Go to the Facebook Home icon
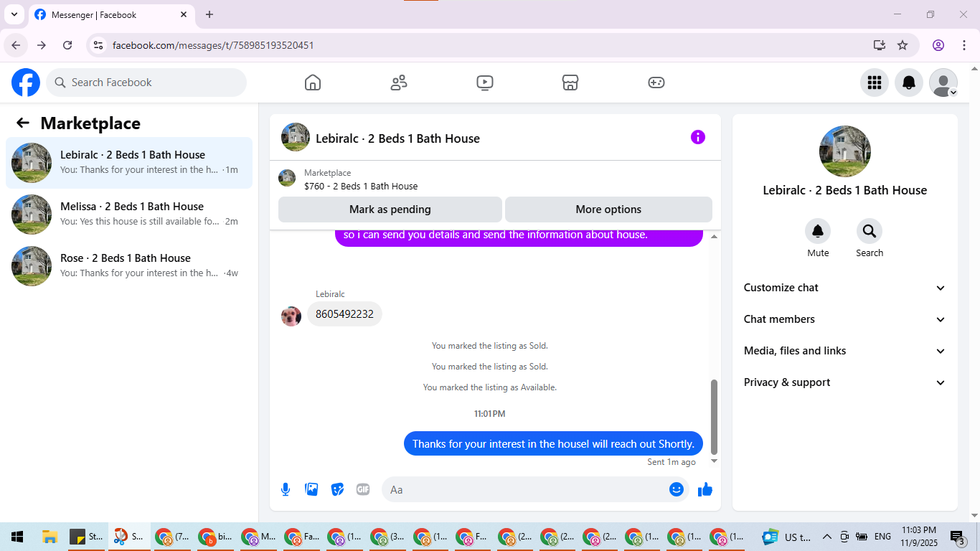The image size is (980, 551). tap(313, 83)
